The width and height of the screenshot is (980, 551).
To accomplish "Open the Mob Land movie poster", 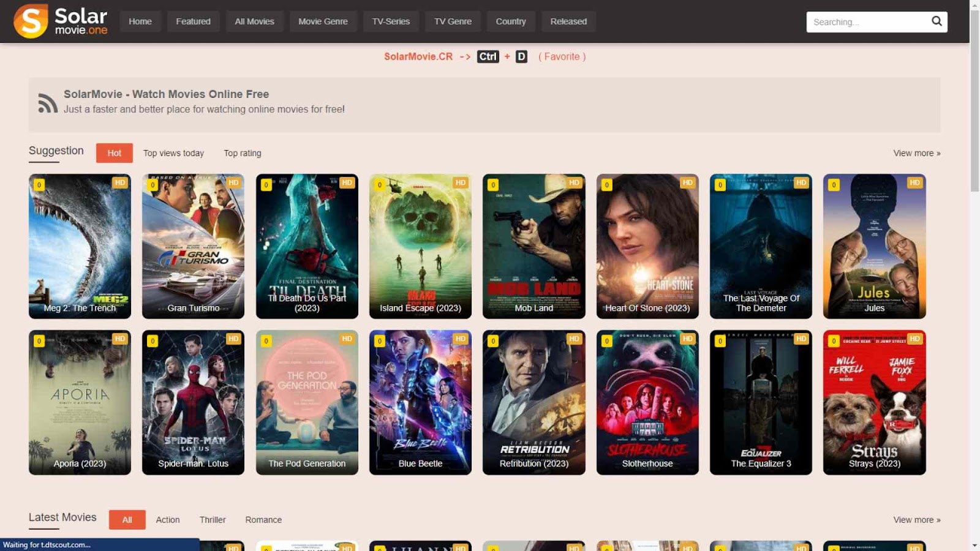I will click(534, 246).
